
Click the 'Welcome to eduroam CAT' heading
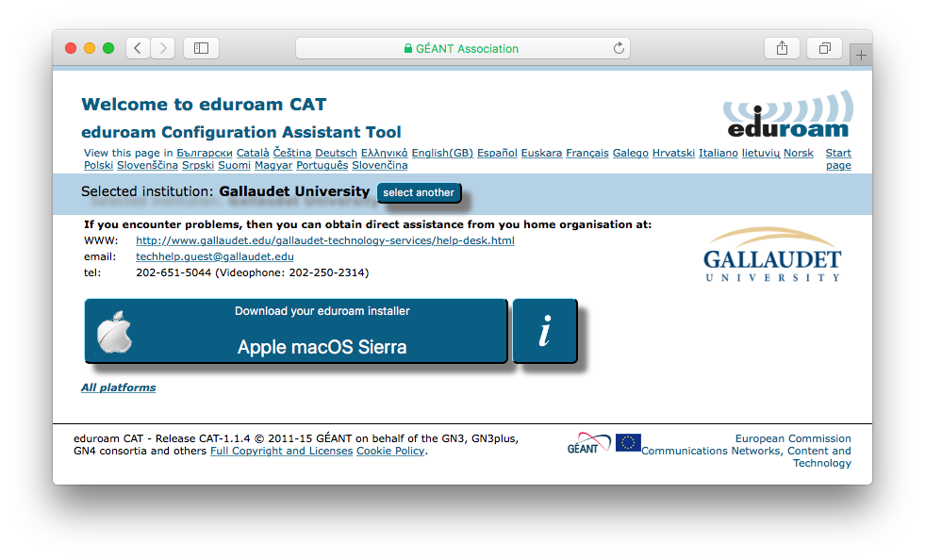click(x=204, y=105)
